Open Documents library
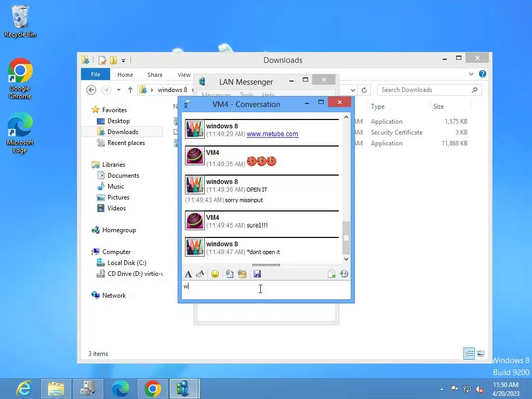 (x=123, y=176)
